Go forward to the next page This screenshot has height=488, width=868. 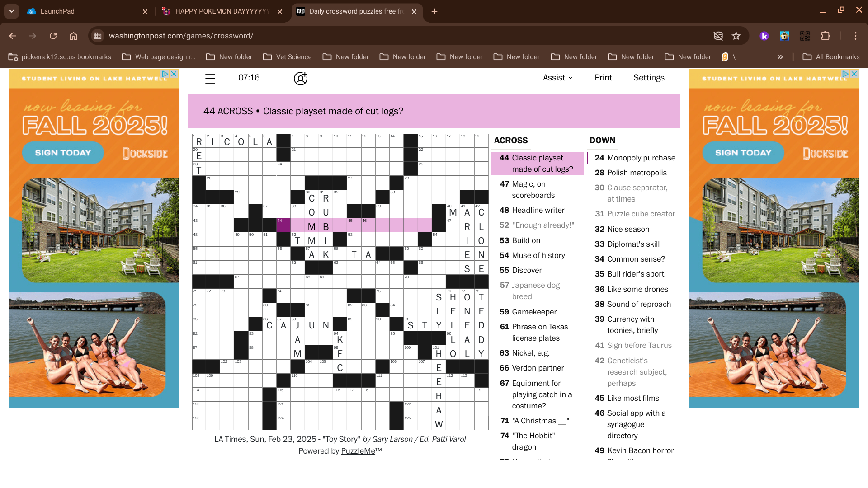[x=33, y=36]
